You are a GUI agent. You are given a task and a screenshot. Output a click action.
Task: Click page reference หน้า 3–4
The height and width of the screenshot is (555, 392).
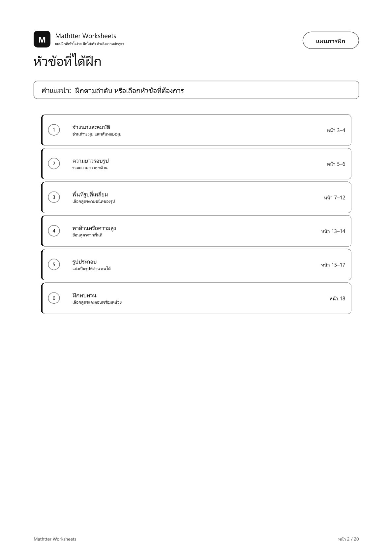336,130
